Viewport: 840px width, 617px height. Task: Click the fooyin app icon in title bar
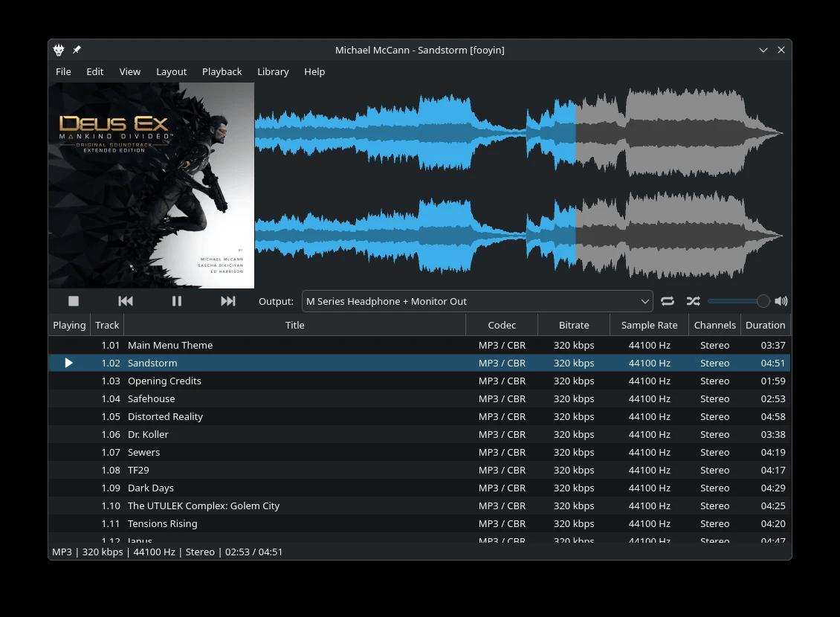[59, 50]
